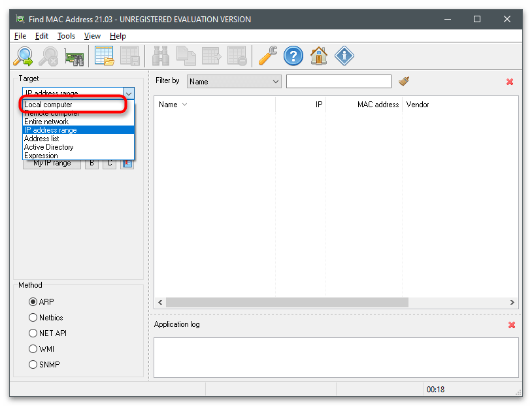Go to home page house icon
Viewport: 532px width, 406px height.
[x=318, y=56]
